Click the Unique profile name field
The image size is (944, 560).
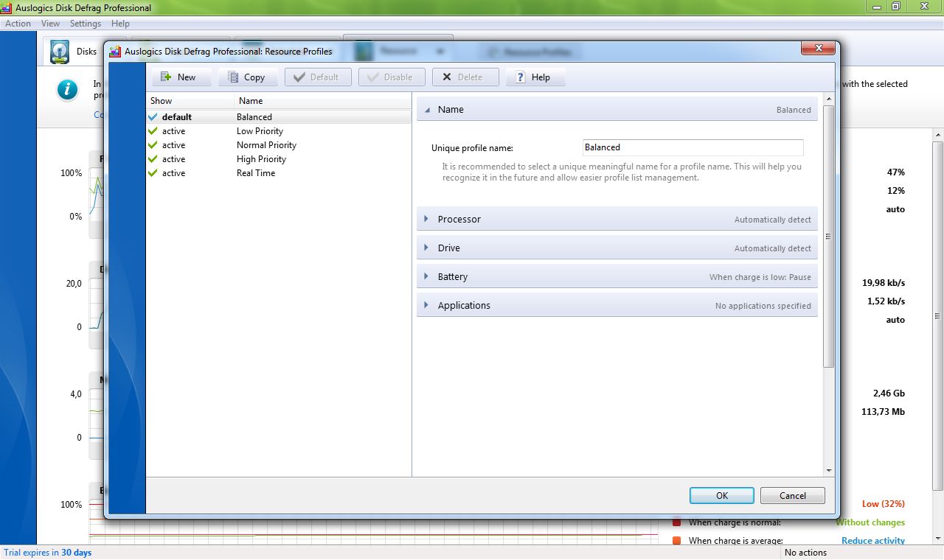[x=693, y=147]
